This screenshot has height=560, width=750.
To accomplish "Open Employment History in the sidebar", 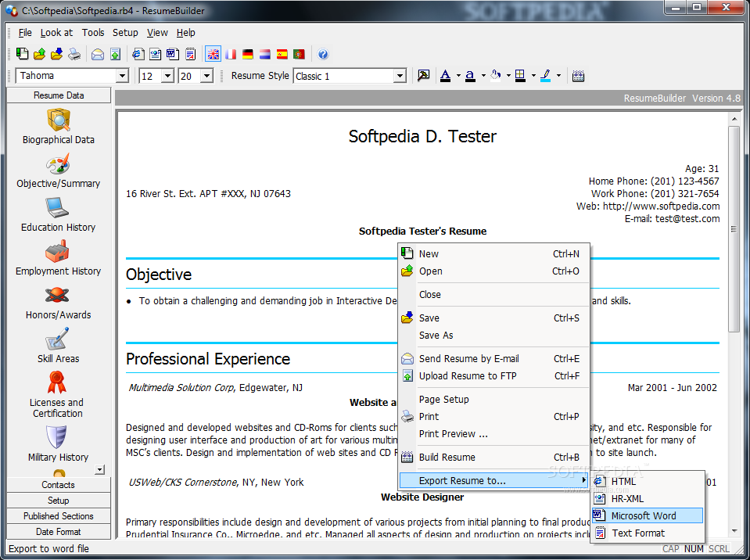I will 59,258.
